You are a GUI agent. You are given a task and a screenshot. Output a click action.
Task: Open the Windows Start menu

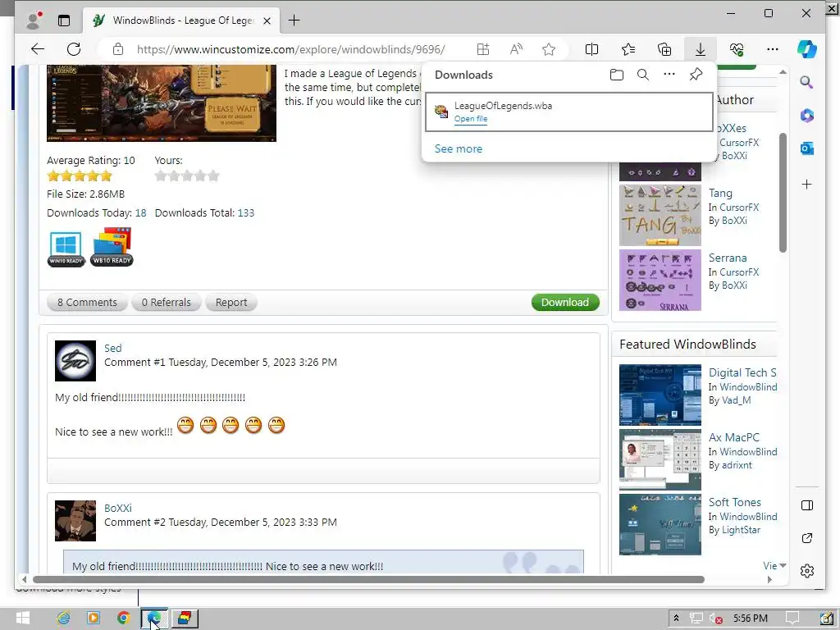[x=22, y=619]
